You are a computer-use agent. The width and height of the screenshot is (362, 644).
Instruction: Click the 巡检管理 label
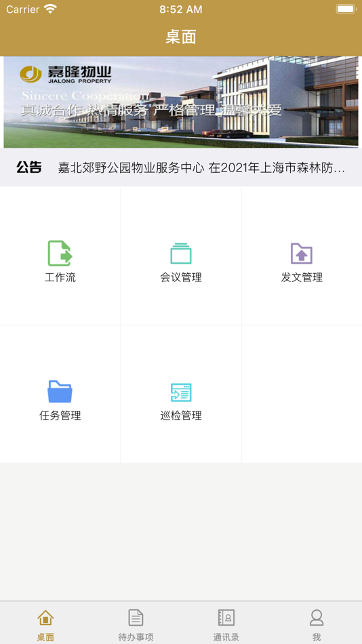point(181,416)
